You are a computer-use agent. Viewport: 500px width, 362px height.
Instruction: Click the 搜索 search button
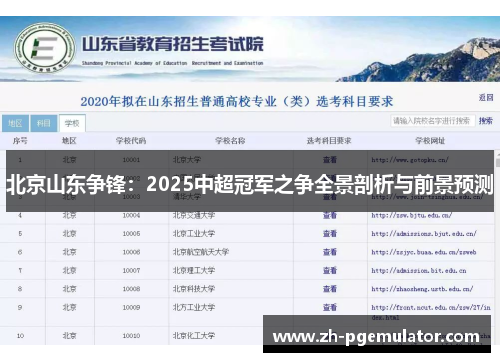(486, 121)
